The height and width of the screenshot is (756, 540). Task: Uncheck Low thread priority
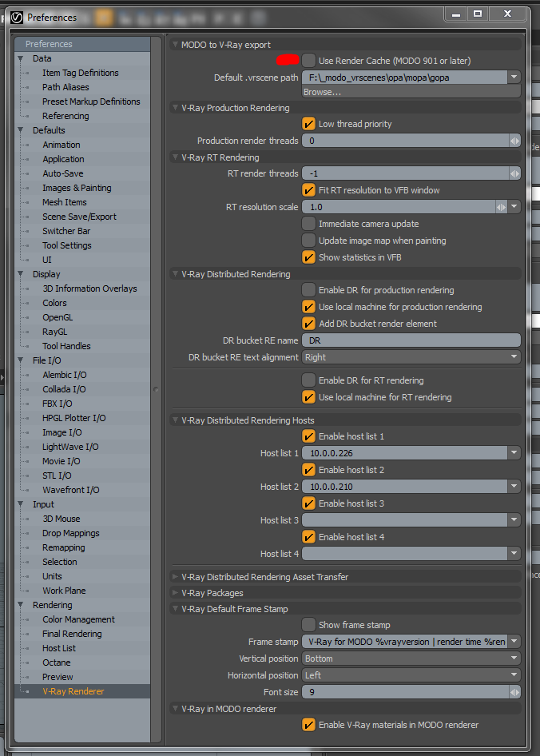point(308,124)
